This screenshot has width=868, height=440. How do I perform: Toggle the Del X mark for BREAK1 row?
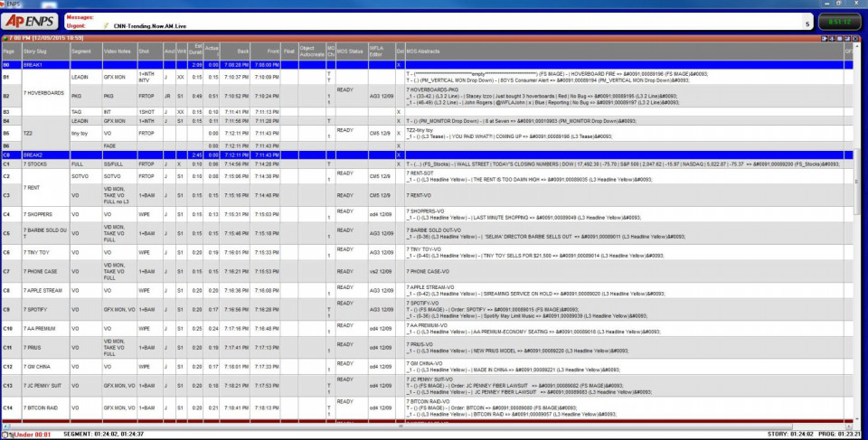tap(399, 65)
